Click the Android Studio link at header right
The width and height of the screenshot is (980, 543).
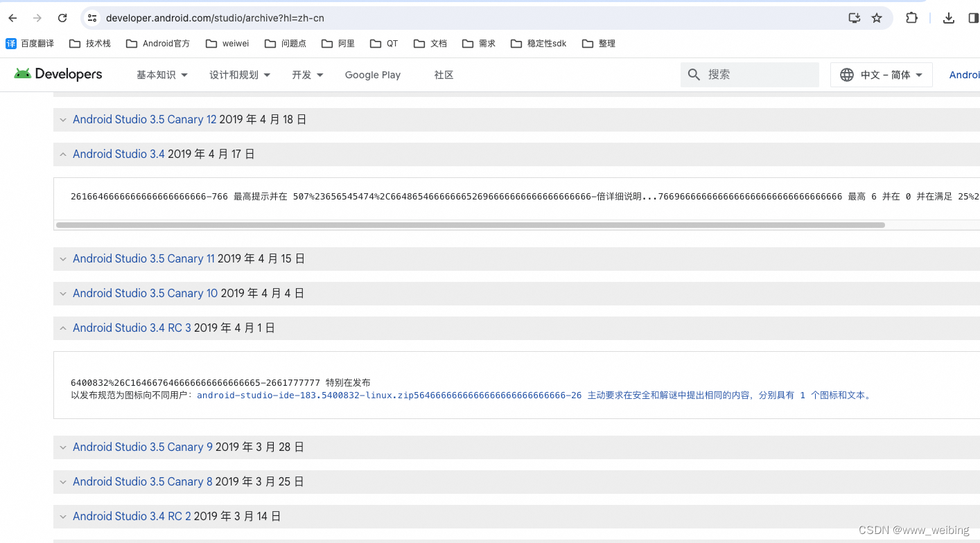pyautogui.click(x=964, y=75)
